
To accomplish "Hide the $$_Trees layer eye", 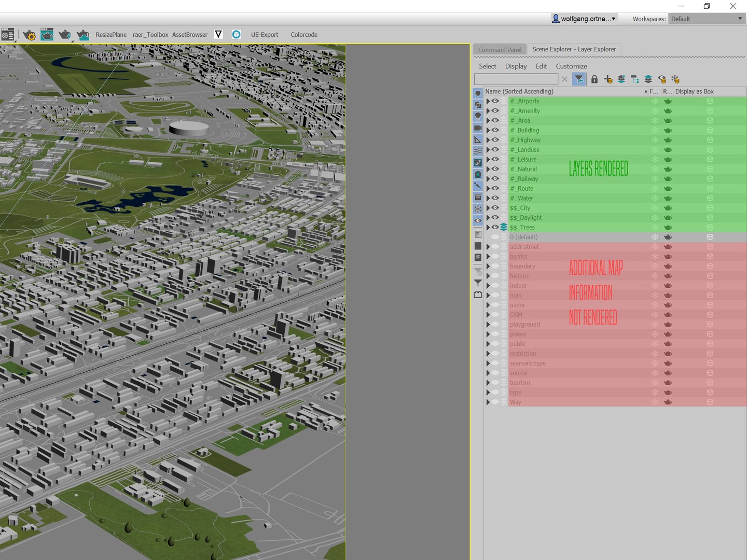I will click(495, 227).
